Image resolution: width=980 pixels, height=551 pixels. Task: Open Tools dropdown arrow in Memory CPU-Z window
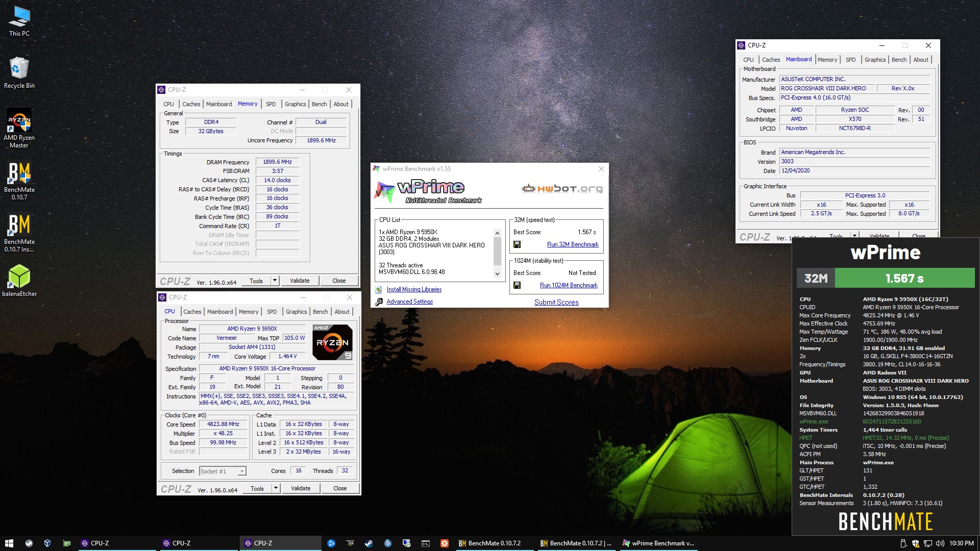pyautogui.click(x=275, y=281)
